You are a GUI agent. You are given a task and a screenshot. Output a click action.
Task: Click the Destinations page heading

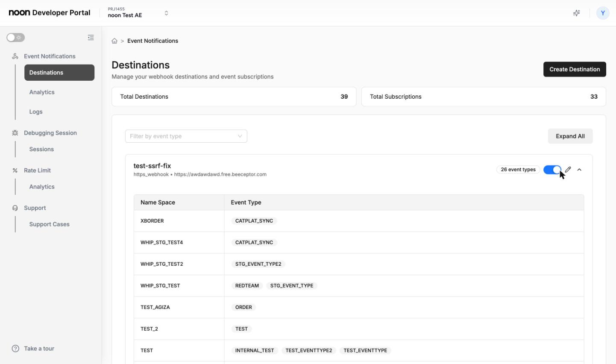141,65
